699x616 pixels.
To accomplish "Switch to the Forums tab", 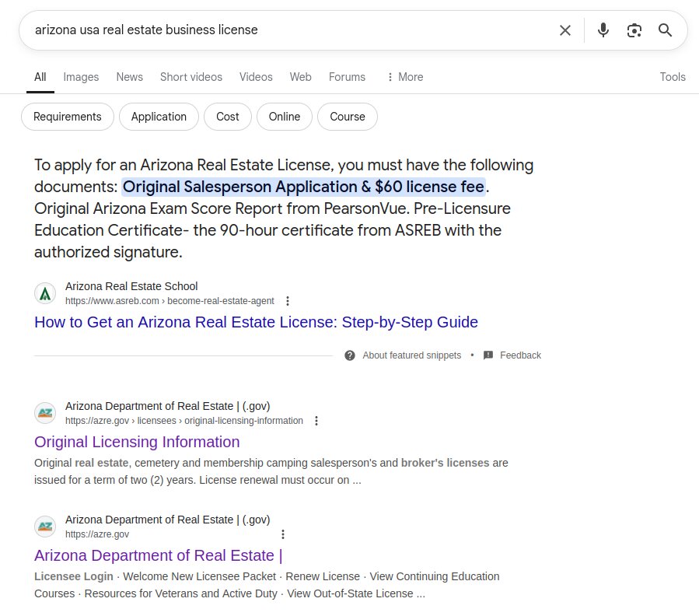I will 347,77.
